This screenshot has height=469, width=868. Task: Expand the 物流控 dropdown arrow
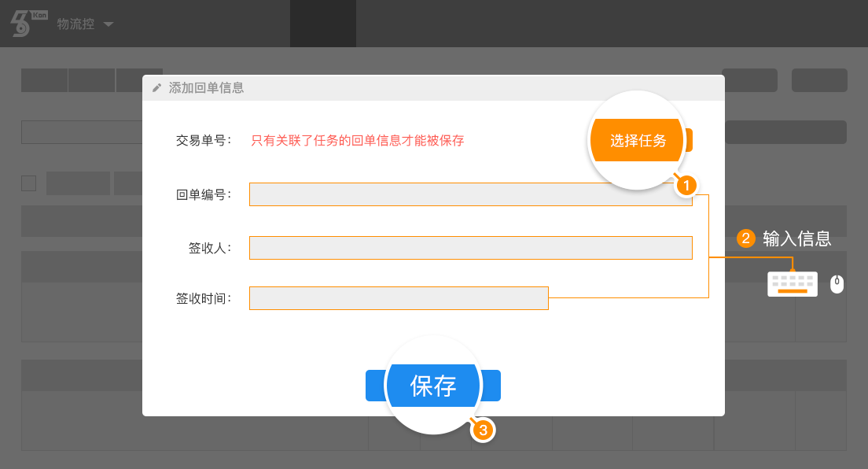point(108,24)
